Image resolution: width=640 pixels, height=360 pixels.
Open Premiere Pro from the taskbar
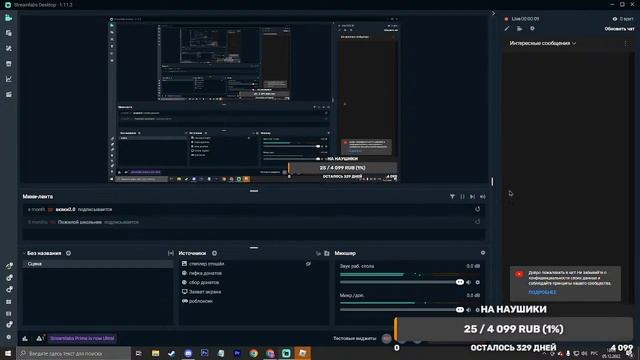point(237,353)
